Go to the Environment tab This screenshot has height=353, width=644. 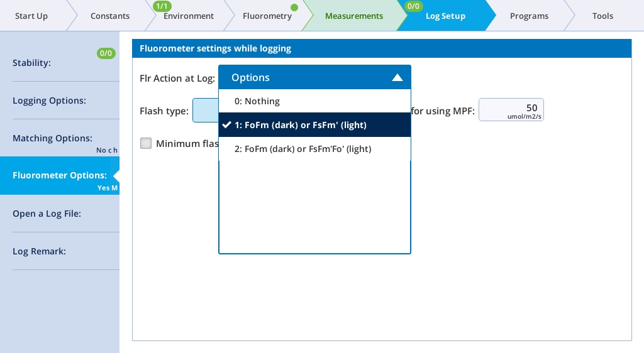pos(189,16)
